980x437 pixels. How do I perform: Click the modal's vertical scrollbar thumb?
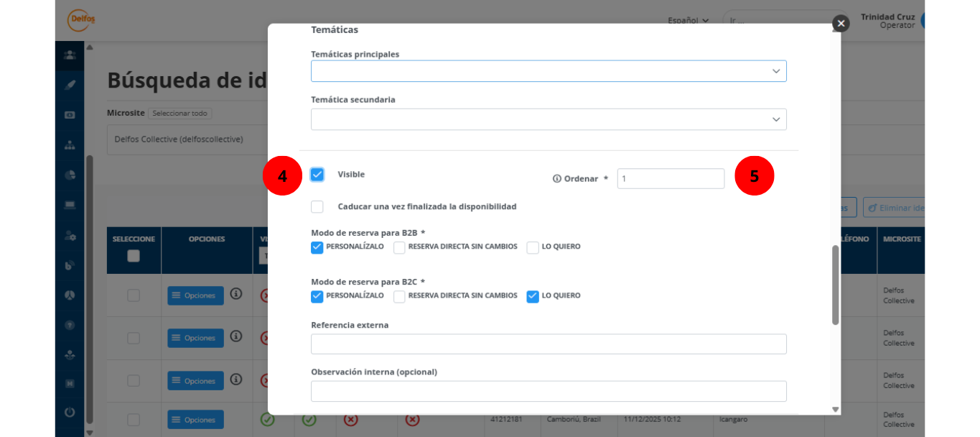pyautogui.click(x=835, y=285)
